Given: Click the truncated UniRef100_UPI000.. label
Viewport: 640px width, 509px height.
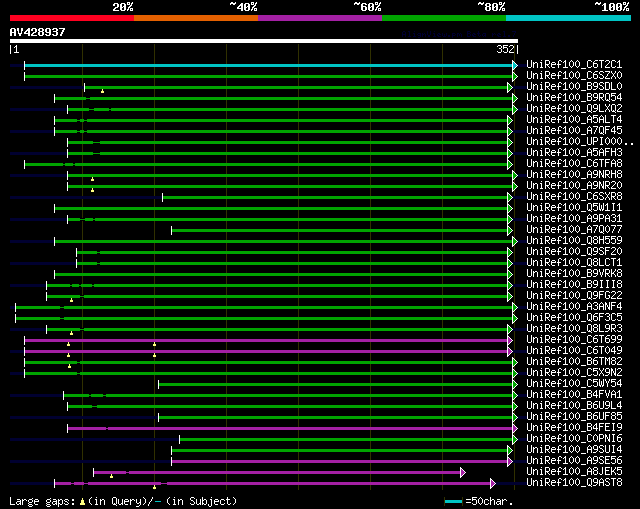Looking at the screenshot, I should [x=580, y=142].
